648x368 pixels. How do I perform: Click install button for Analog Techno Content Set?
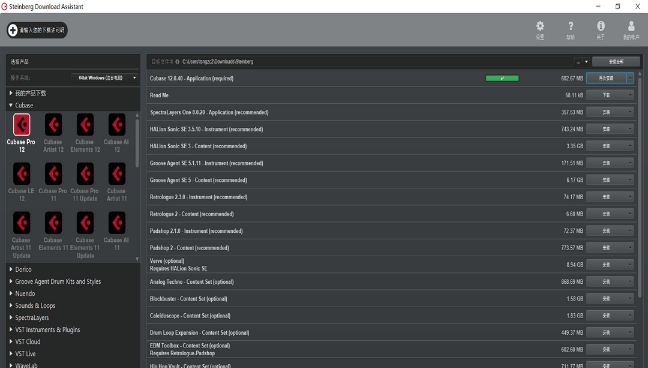606,282
